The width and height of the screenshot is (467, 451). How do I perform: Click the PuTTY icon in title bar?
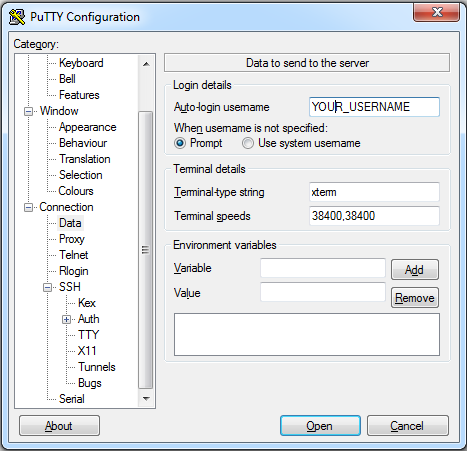(x=17, y=17)
